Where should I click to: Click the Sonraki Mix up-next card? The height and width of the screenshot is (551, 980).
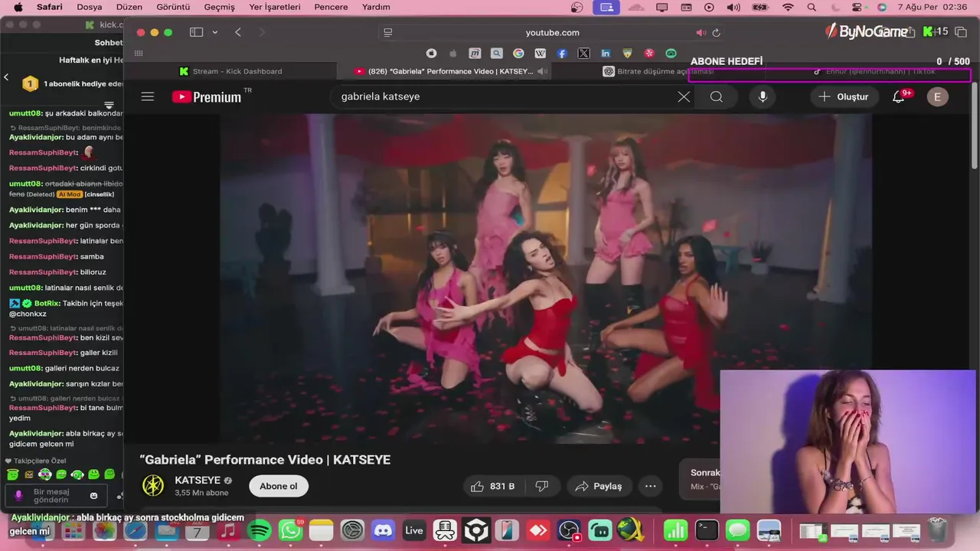tap(699, 479)
